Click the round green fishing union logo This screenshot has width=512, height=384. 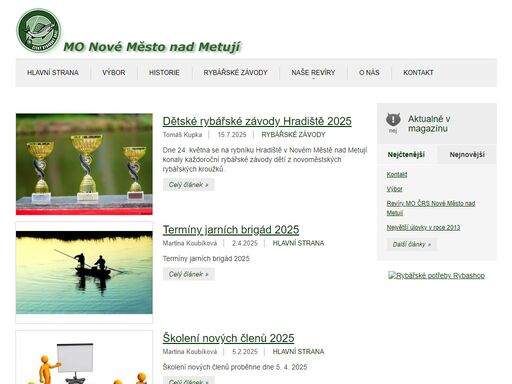tap(38, 30)
